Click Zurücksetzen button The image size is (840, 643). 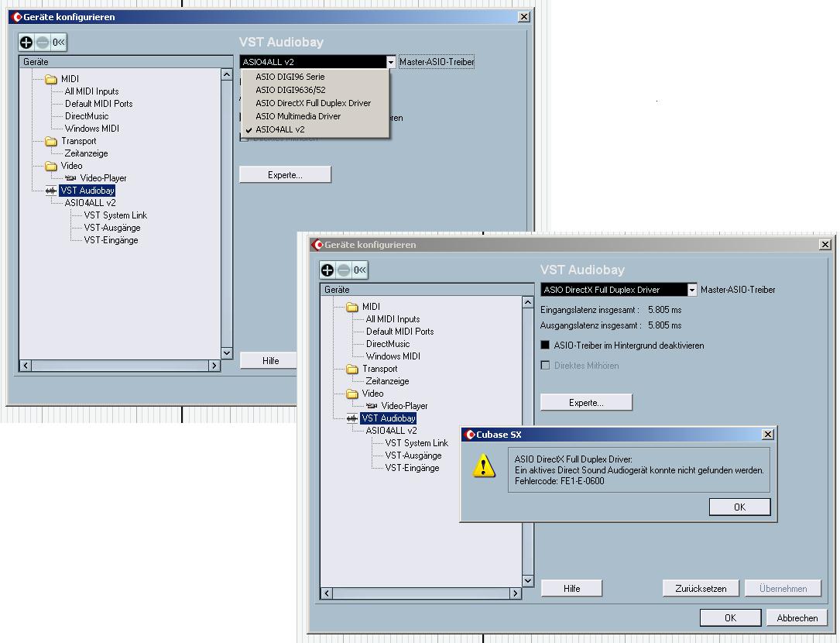coord(701,588)
